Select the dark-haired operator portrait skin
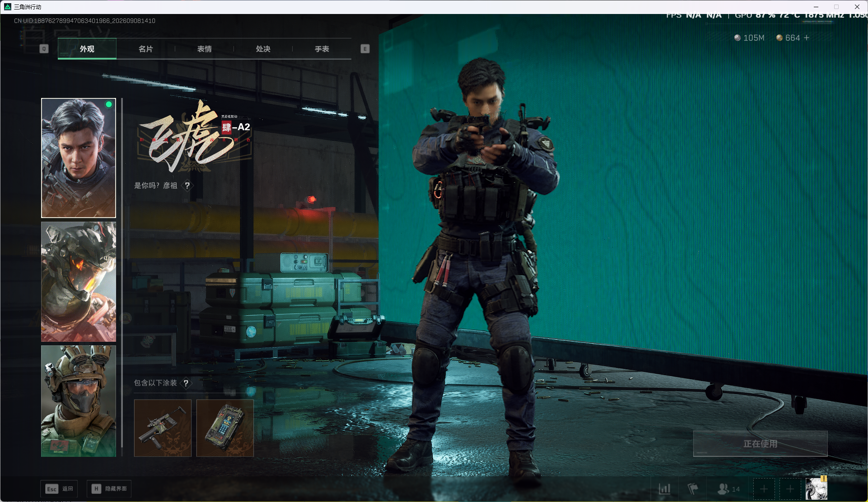This screenshot has height=502, width=868. (79, 158)
